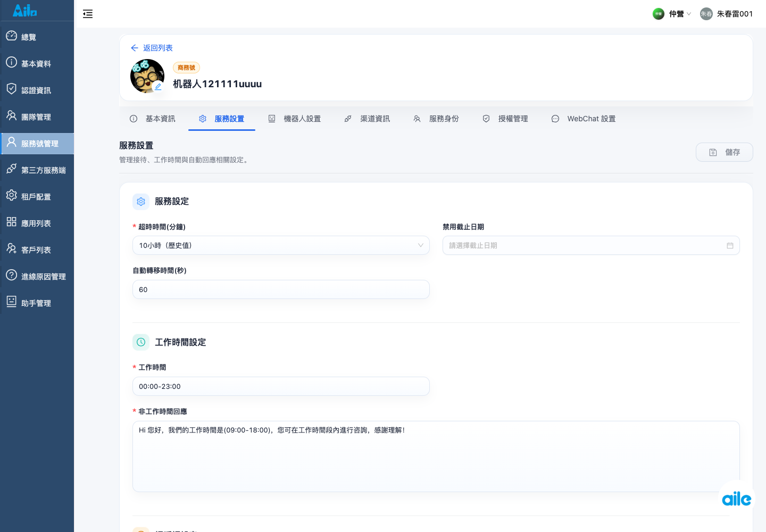Click the 非工作時間回應 text area
Image resolution: width=766 pixels, height=532 pixels.
point(436,456)
